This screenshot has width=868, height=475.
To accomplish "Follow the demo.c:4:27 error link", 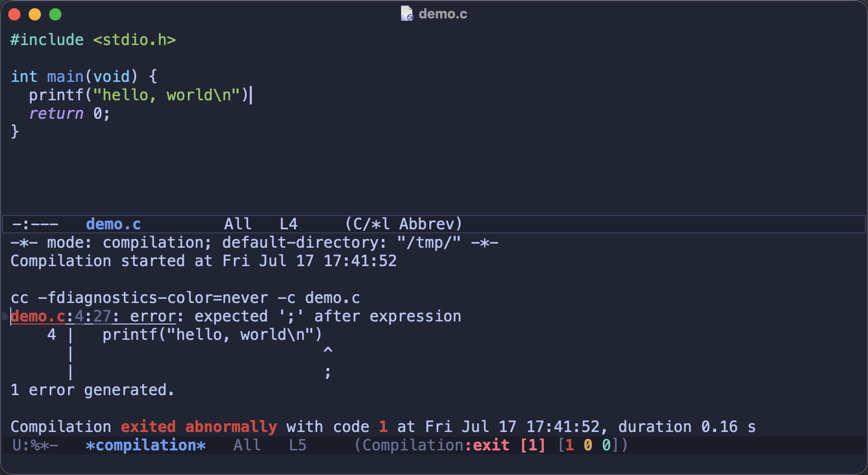I will (93, 316).
